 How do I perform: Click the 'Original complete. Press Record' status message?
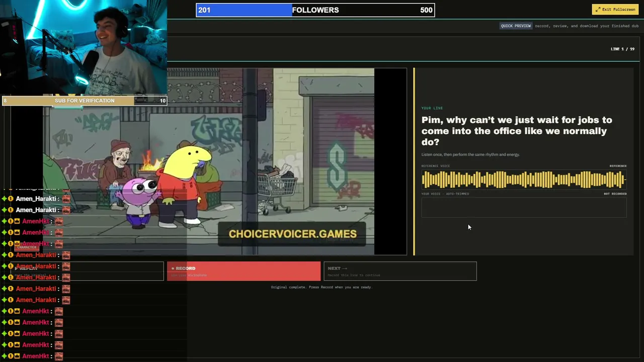(321, 287)
